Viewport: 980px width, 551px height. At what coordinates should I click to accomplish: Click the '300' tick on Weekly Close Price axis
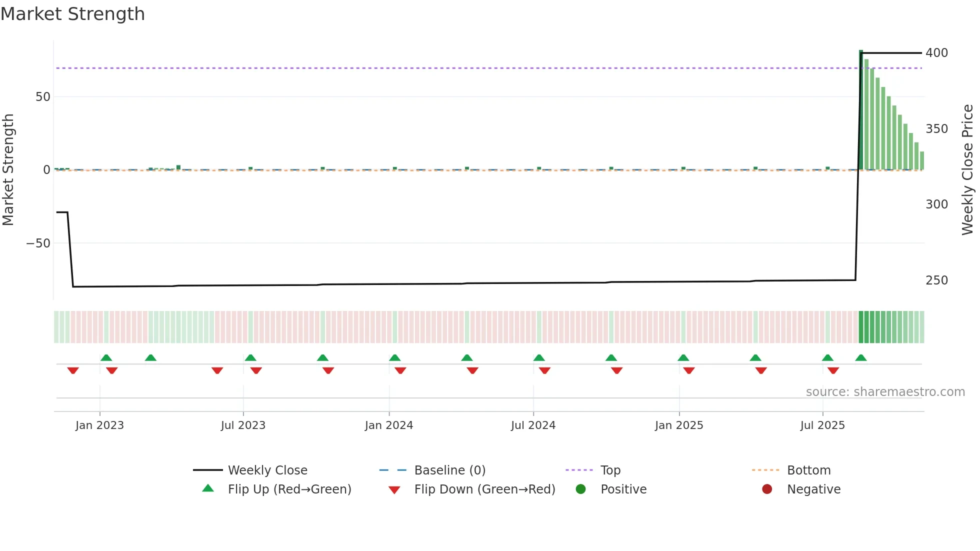(937, 204)
